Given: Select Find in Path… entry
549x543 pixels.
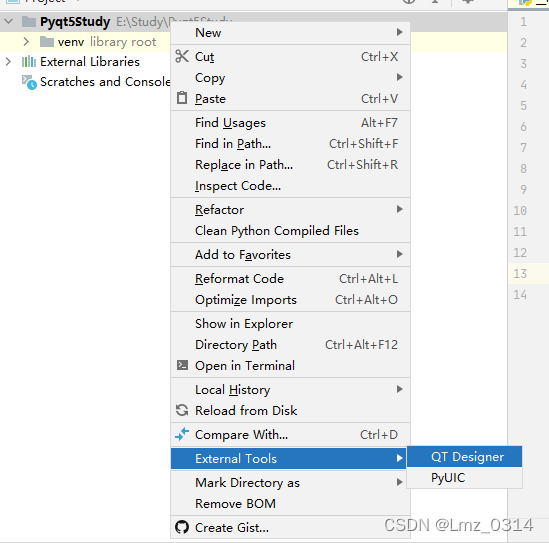Looking at the screenshot, I should 290,144.
